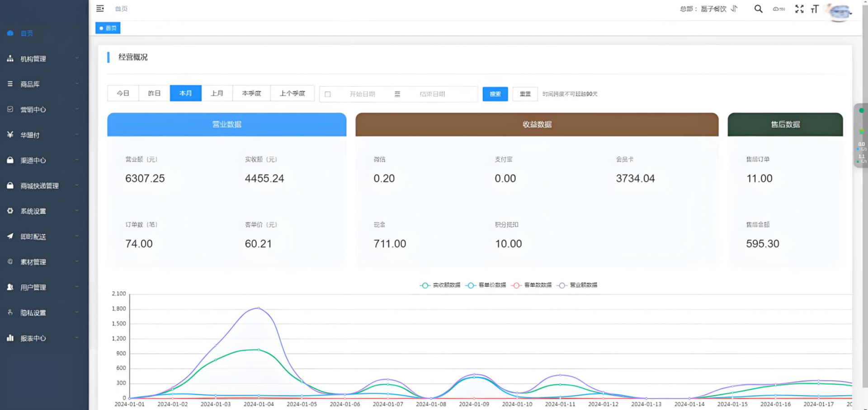Click the 重置 reset button

click(525, 94)
